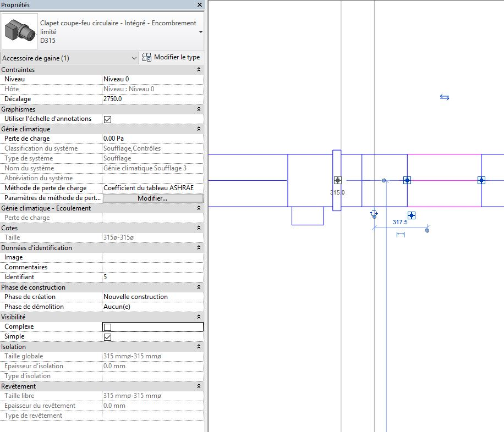Screen dimensions: 504x432
Task: Click the dimension witness symbol below 317.5
Action: [401, 235]
